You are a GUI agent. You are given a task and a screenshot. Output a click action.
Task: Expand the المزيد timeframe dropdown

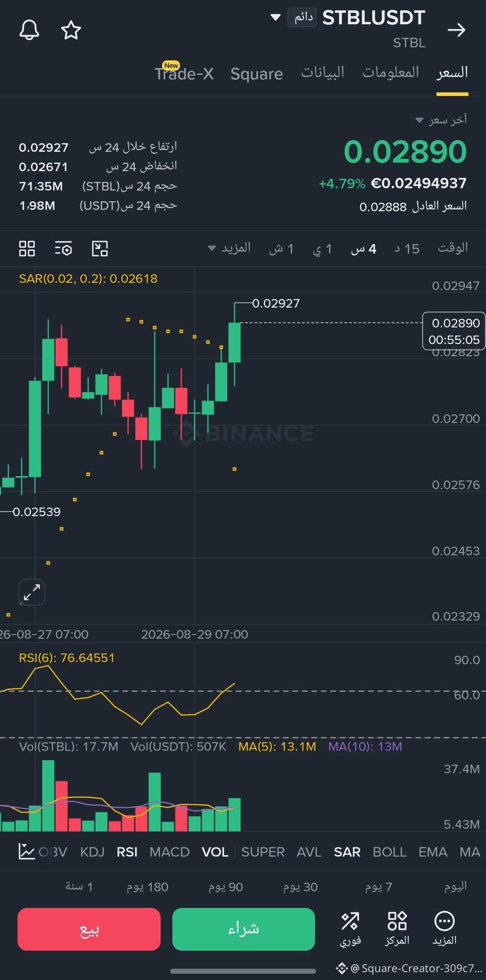[x=229, y=248]
